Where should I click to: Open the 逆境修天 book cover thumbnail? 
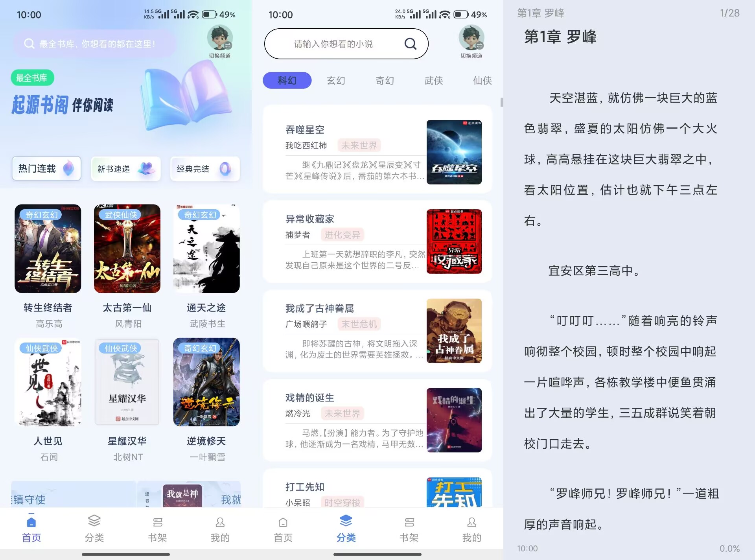206,382
